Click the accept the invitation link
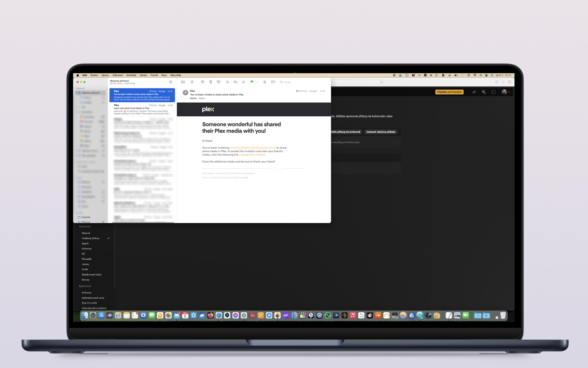This screenshot has width=588, height=368. (x=253, y=155)
